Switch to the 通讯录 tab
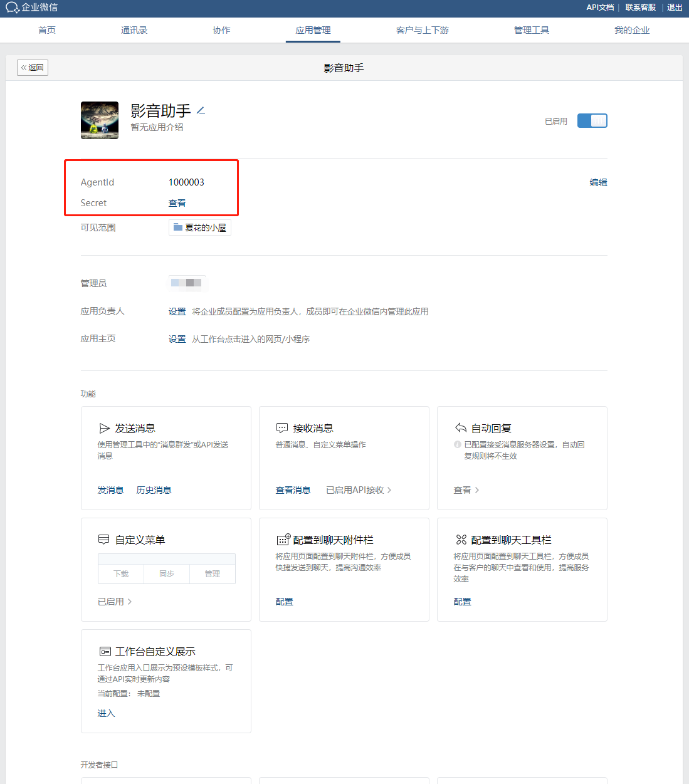689x784 pixels. tap(134, 30)
